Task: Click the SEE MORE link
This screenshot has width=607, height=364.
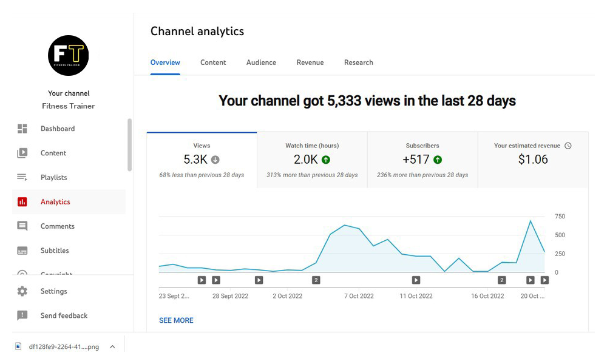Action: (176, 320)
